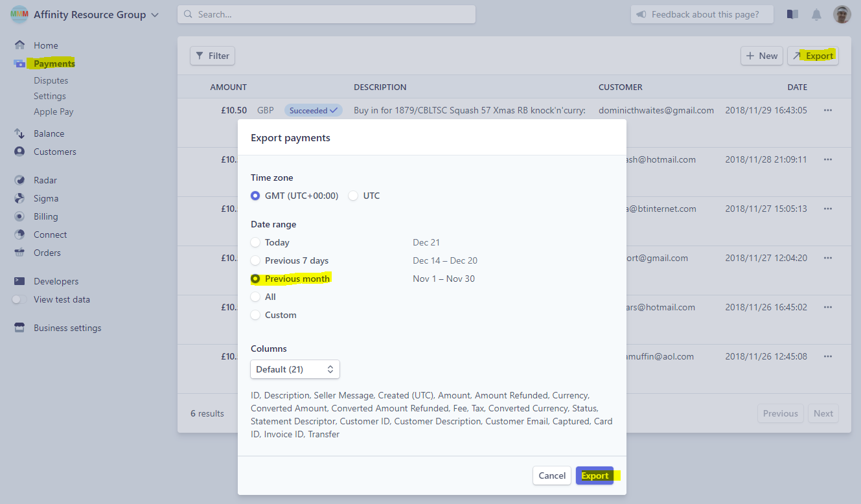Click the Next pagination button
The width and height of the screenshot is (861, 504).
pyautogui.click(x=823, y=413)
